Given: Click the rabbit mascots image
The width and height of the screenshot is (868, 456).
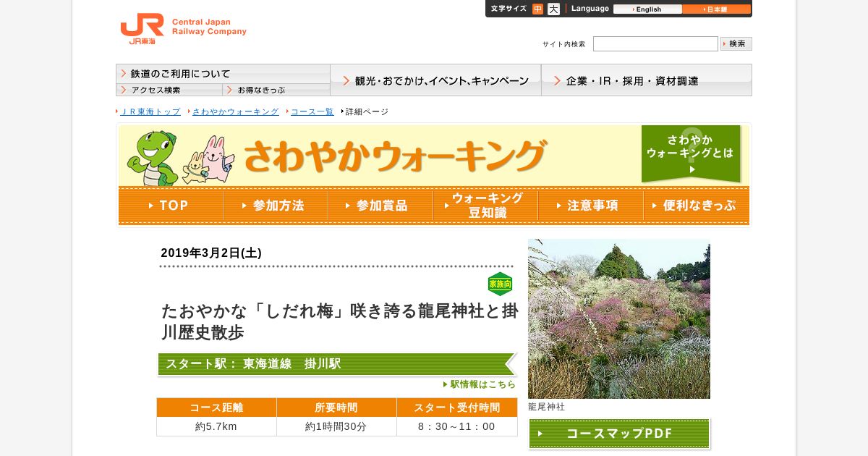Looking at the screenshot, I should point(208,161).
